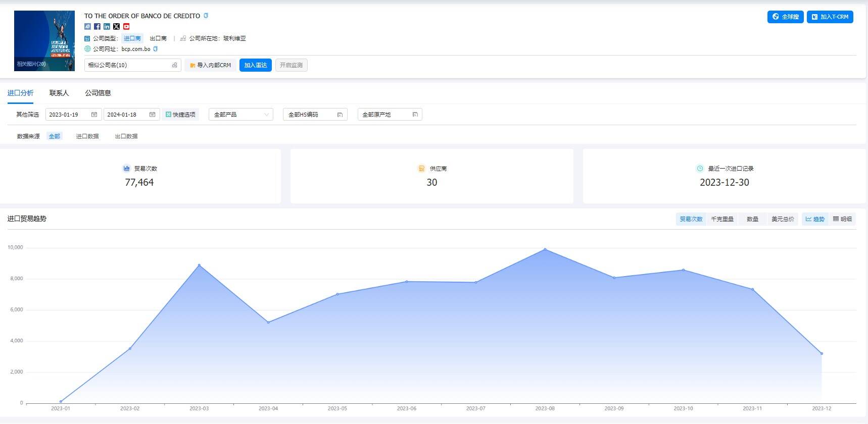Click the 进口贸易趋势 chart title
This screenshot has height=424, width=868.
tap(27, 219)
